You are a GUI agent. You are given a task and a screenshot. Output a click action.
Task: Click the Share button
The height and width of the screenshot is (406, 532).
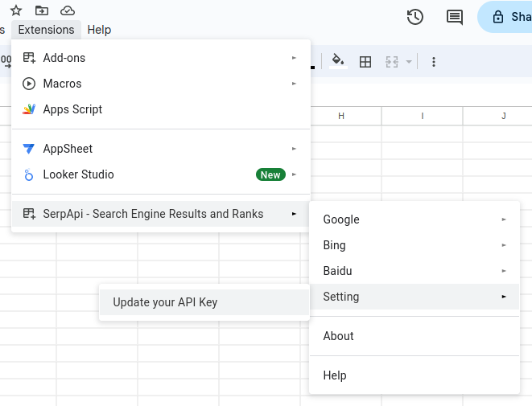[x=505, y=17]
